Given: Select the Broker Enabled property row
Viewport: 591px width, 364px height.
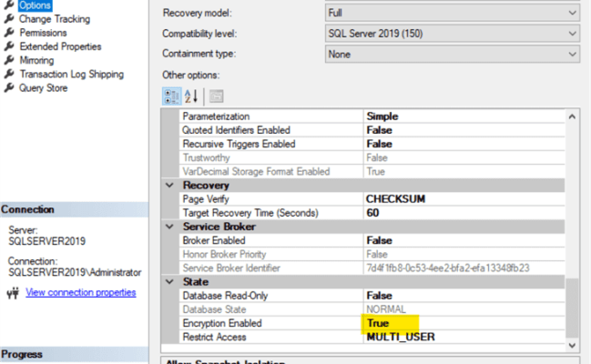Looking at the screenshot, I should pos(372,240).
